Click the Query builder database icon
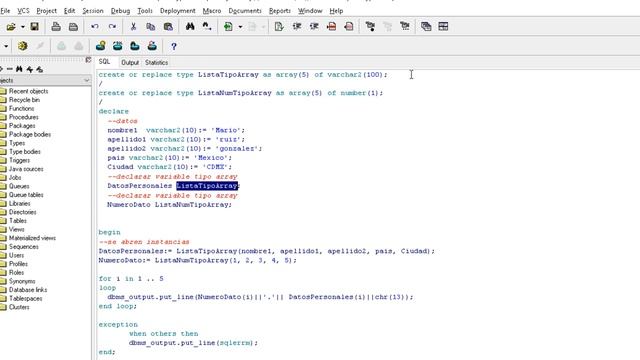The width and height of the screenshot is (640, 360). 135,46
